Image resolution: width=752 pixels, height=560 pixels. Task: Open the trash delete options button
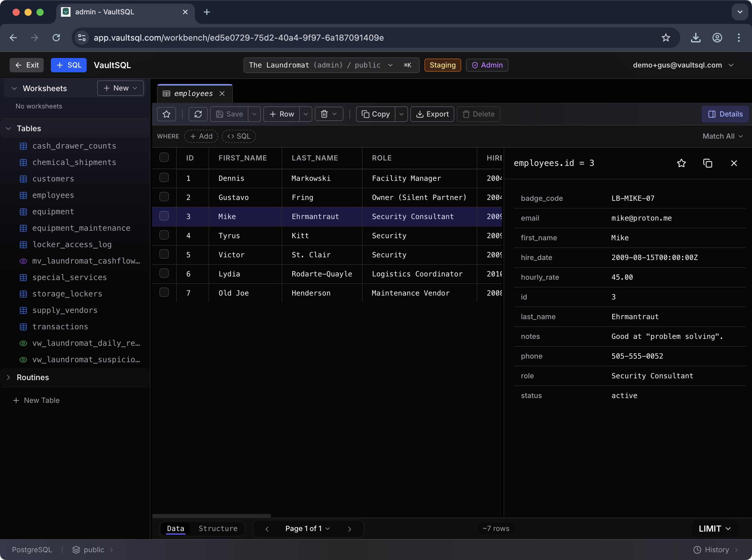pos(329,114)
